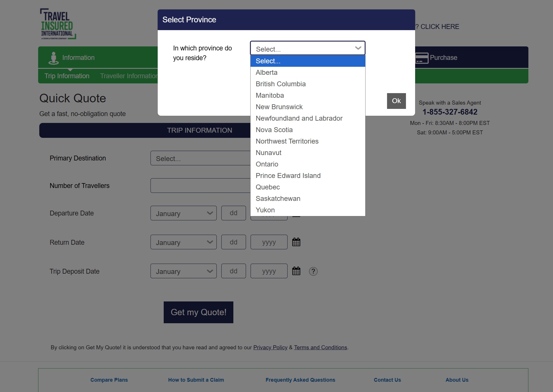Open the Trip Deposit Date calendar icon

pyautogui.click(x=296, y=271)
